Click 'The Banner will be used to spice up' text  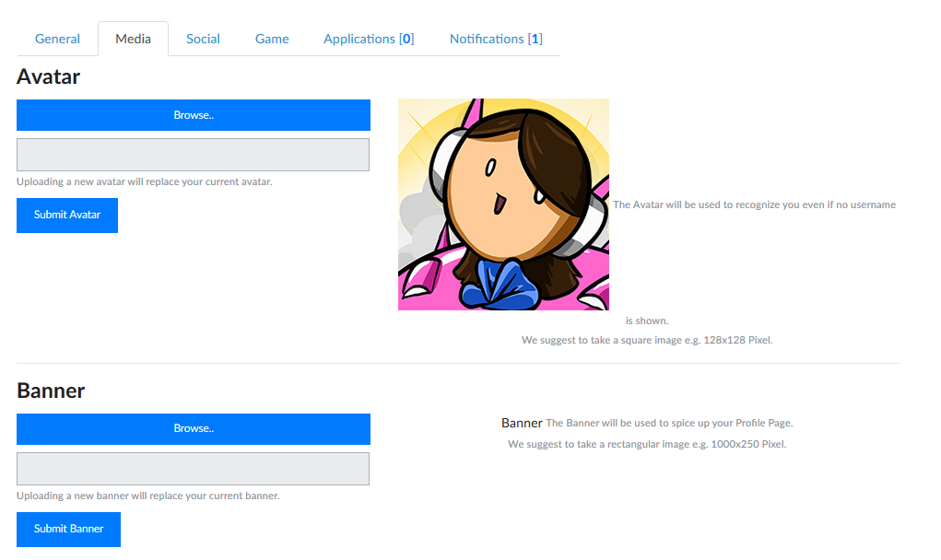click(669, 424)
